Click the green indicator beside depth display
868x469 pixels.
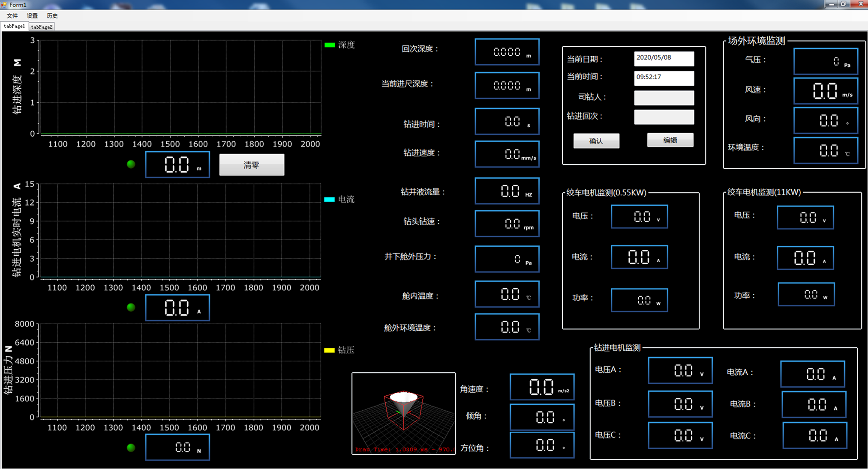[131, 164]
